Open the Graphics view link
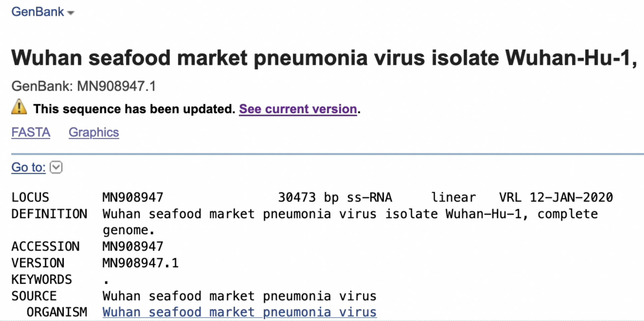Viewport: 644px width, 321px height. [94, 132]
